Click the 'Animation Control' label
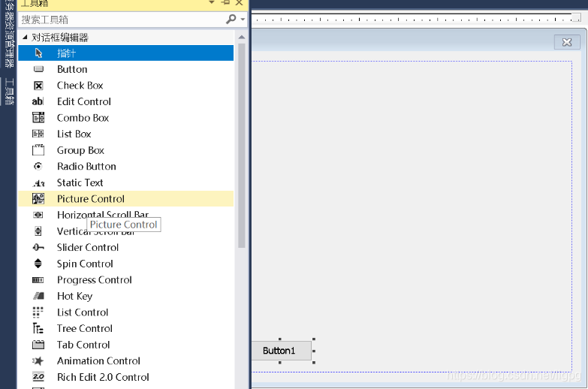Viewport: 588px width, 389px height. tap(98, 360)
